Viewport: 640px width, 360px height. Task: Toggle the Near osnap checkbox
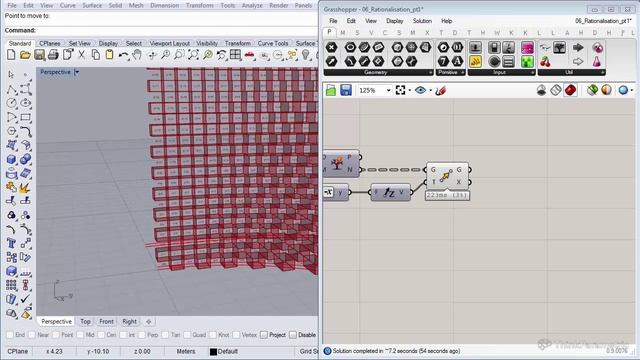pyautogui.click(x=32, y=335)
